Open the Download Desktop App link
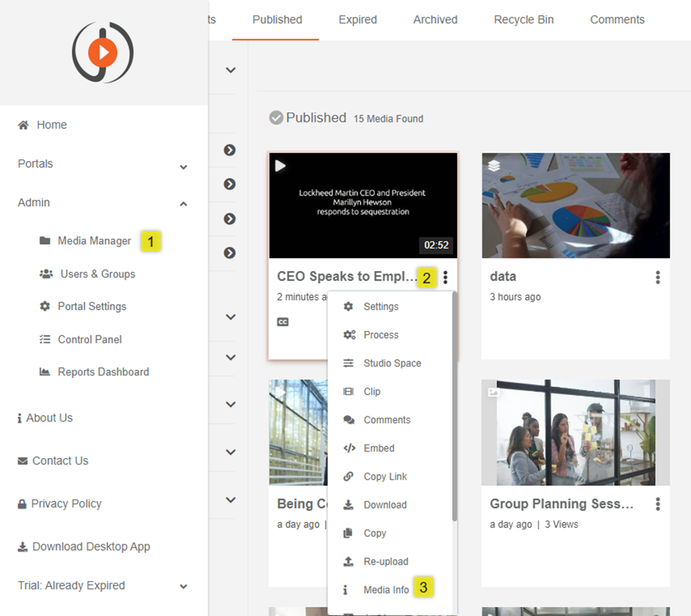Image resolution: width=691 pixels, height=616 pixels. [91, 547]
